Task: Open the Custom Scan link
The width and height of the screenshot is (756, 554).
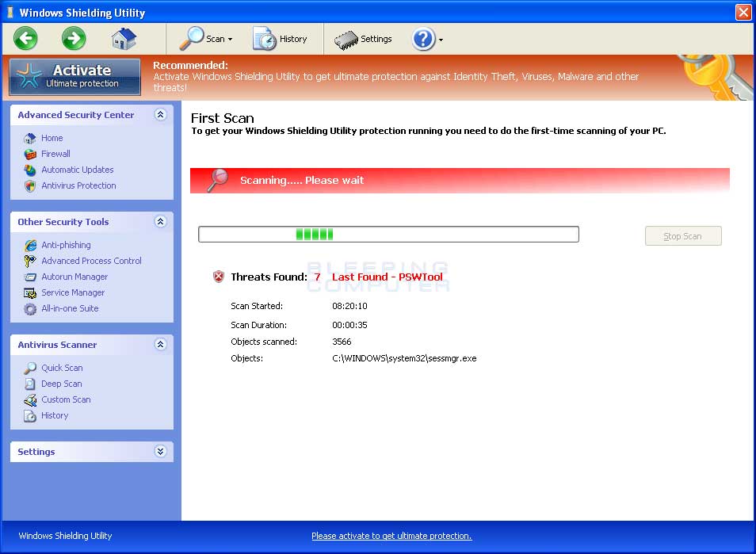Action: 66,399
